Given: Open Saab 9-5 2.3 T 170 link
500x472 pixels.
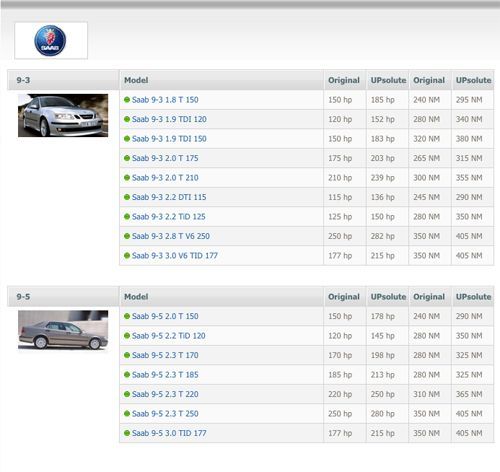Looking at the screenshot, I should tap(165, 355).
